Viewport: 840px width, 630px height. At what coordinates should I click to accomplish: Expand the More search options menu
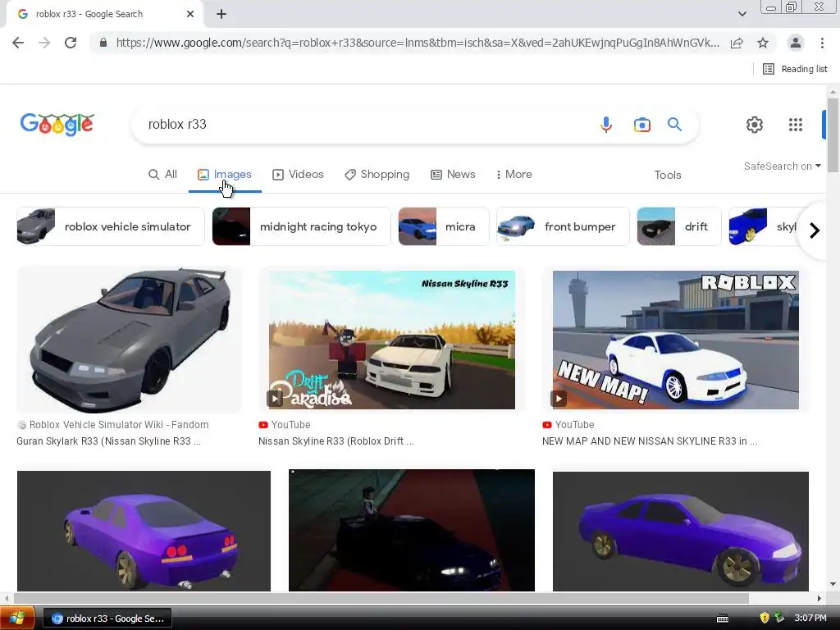(x=514, y=175)
